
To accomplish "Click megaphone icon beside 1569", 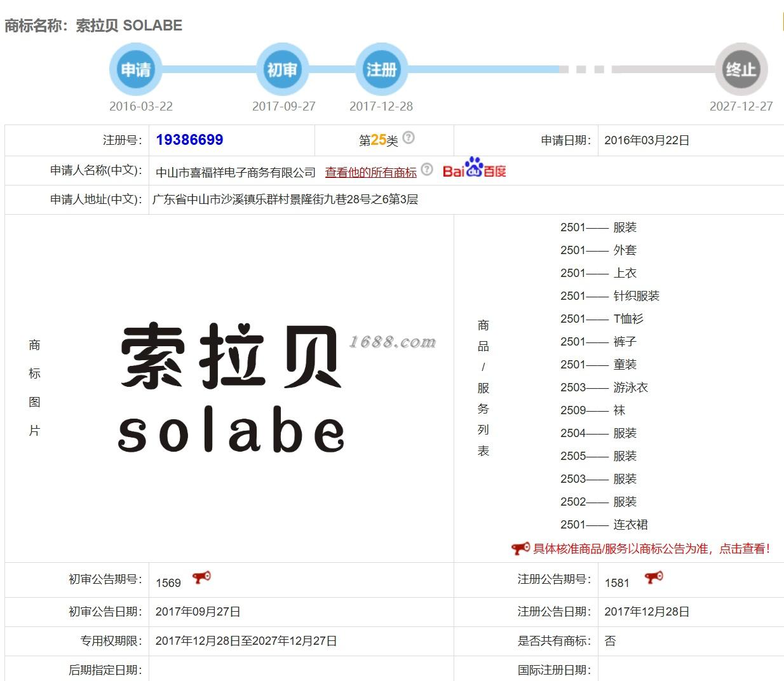I will coord(201,577).
